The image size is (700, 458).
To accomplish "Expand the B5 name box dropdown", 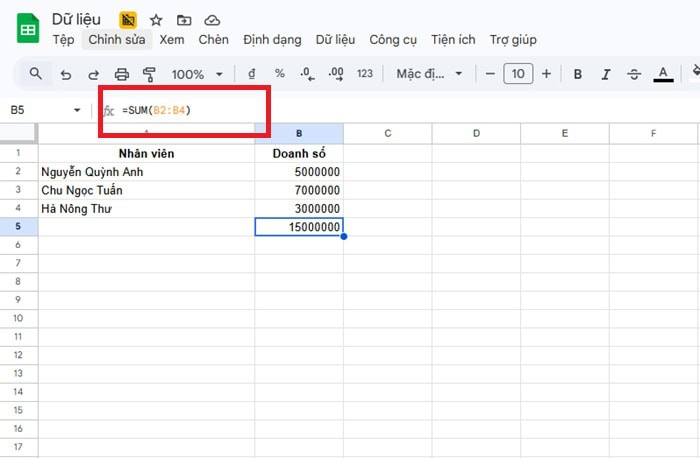I will 78,110.
